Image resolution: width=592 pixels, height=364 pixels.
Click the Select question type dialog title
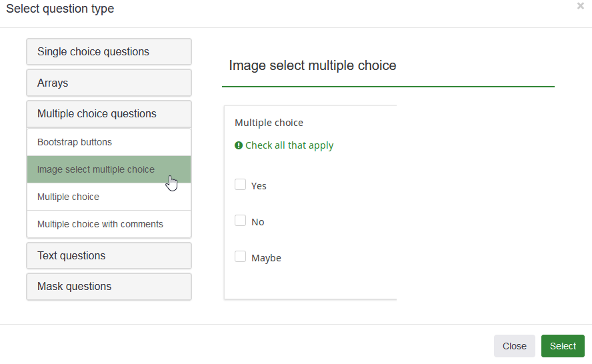tap(60, 9)
